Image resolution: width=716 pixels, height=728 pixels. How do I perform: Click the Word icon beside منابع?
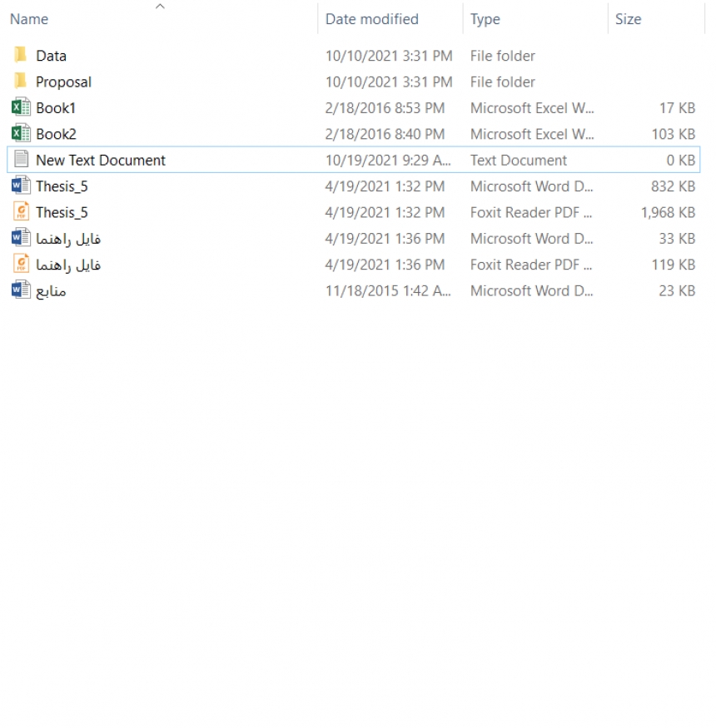pyautogui.click(x=21, y=290)
